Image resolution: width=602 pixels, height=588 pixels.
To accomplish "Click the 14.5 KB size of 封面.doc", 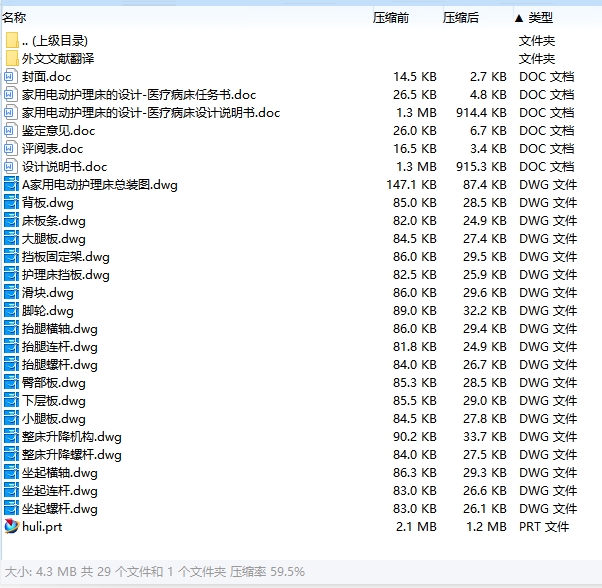I will [x=415, y=76].
